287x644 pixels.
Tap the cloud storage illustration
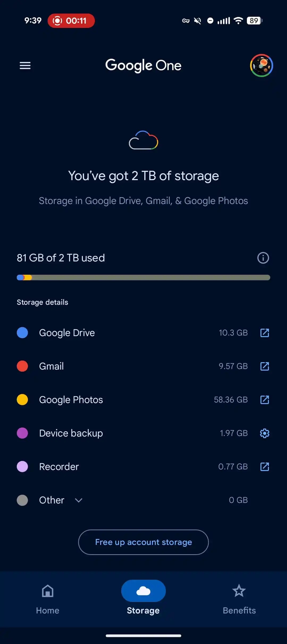click(143, 140)
